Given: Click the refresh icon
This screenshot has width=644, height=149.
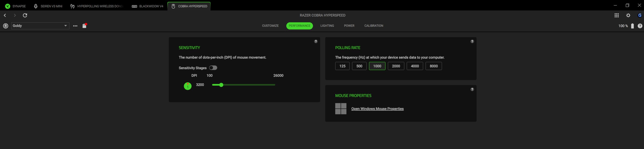Looking at the screenshot, I should (25, 16).
